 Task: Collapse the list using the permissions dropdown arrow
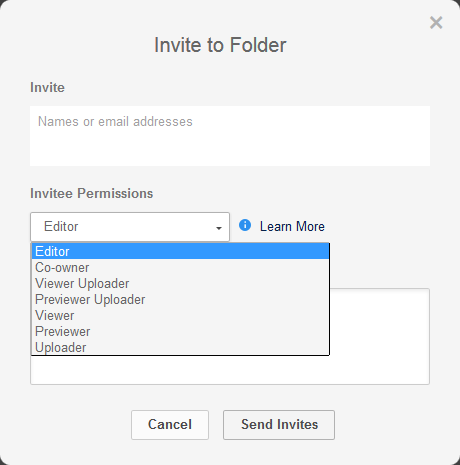(x=219, y=228)
